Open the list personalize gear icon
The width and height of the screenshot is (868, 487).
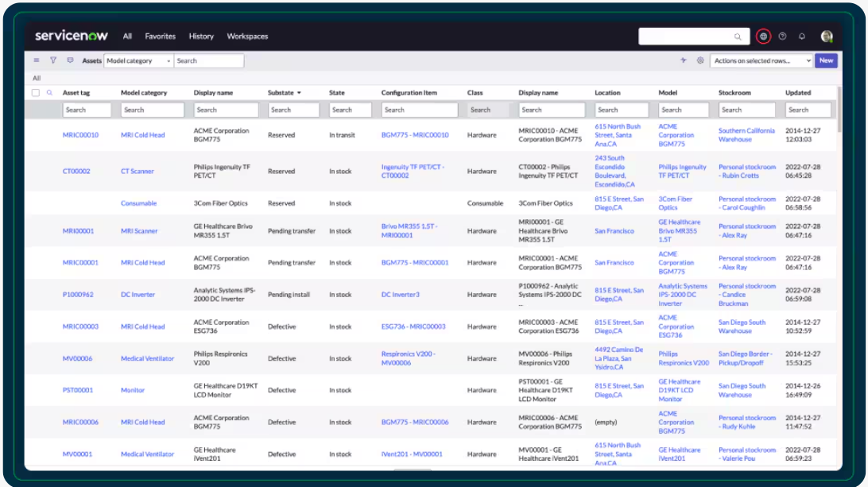700,60
